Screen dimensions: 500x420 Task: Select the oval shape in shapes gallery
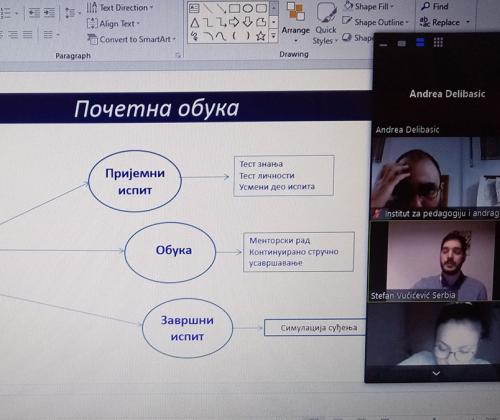coord(248,8)
